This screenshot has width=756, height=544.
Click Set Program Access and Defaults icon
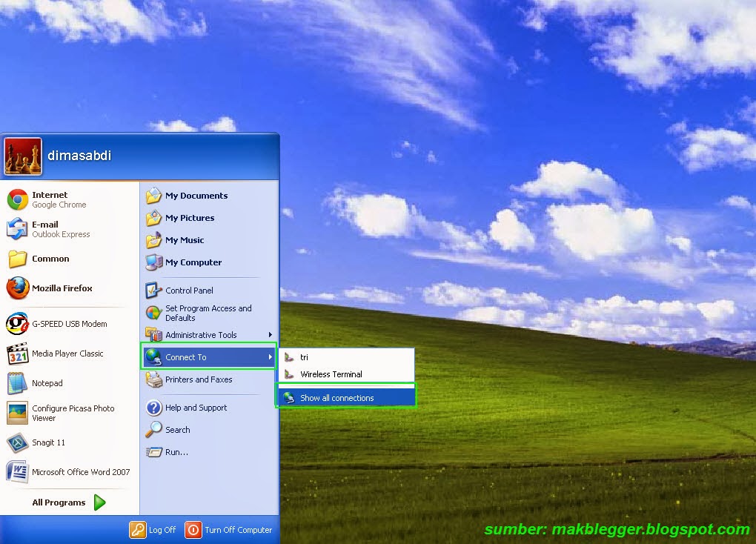point(153,313)
